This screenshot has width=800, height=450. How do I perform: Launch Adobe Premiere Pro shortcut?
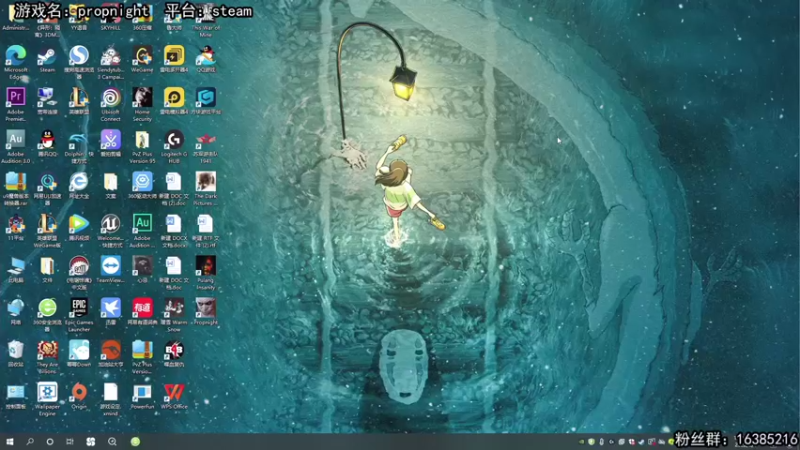point(16,97)
